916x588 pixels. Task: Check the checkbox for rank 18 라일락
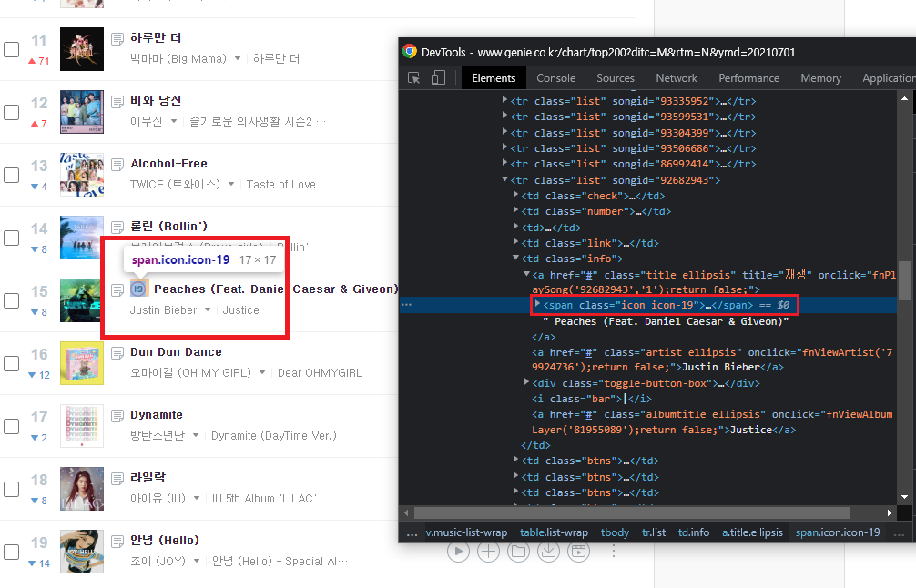click(12, 489)
